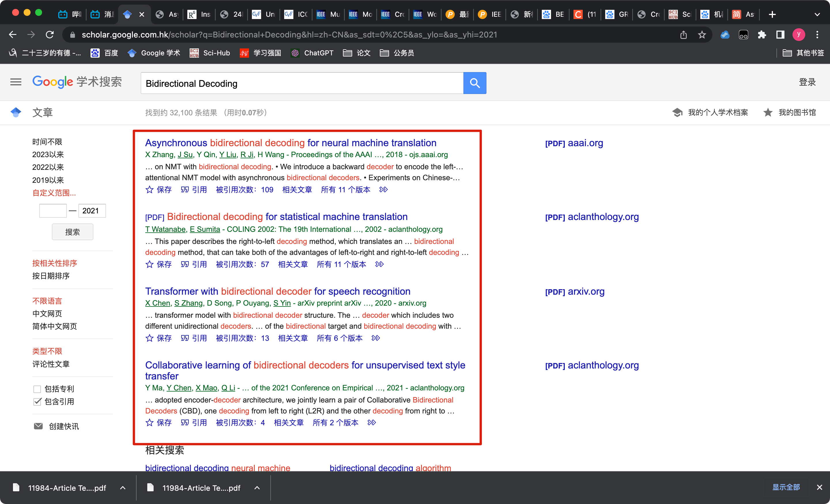Image resolution: width=830 pixels, height=504 pixels.
Task: Open the hamburger side menu
Action: 16,82
